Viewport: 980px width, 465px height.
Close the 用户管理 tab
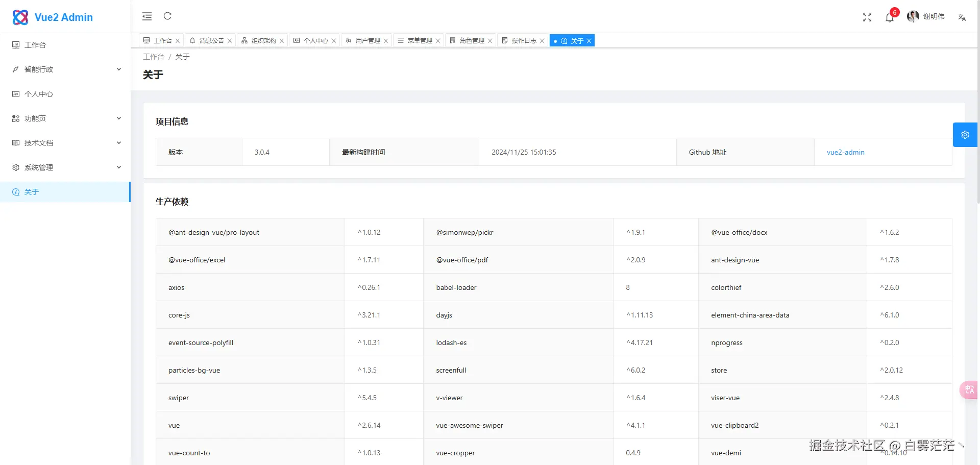386,41
